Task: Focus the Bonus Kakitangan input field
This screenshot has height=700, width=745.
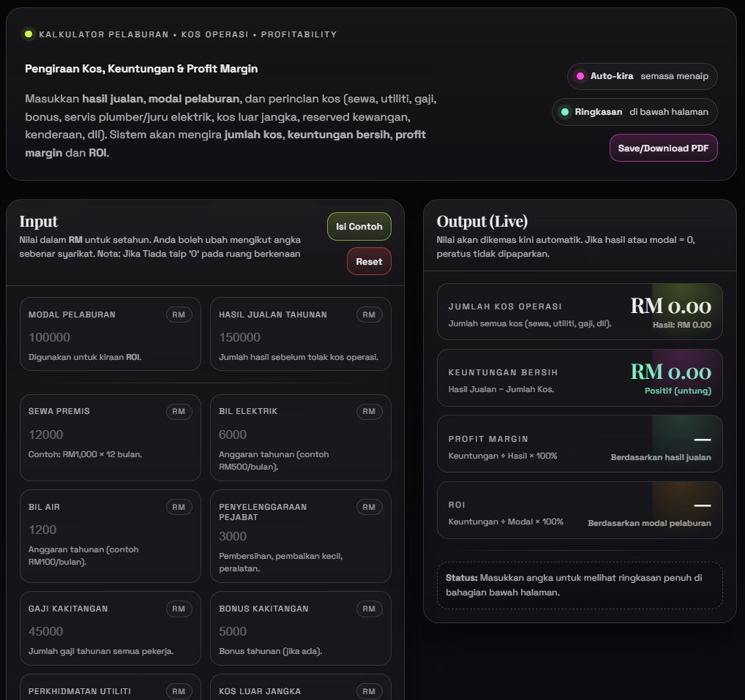Action: tap(300, 631)
